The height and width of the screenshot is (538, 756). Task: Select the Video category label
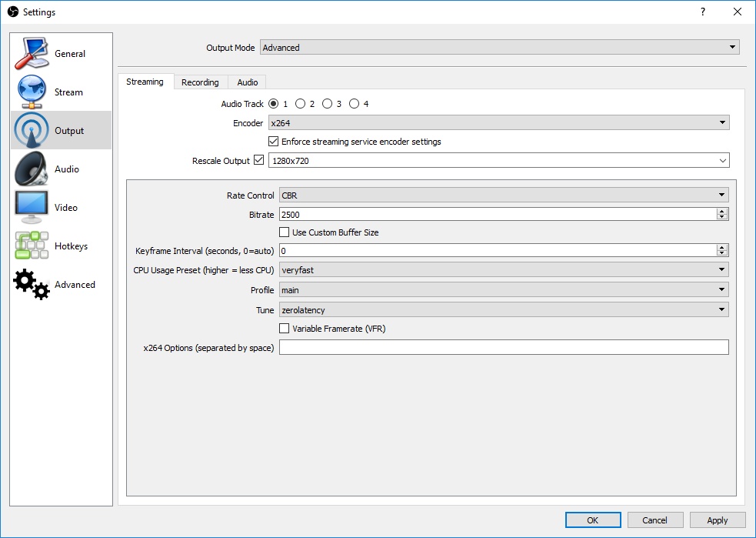coord(66,208)
